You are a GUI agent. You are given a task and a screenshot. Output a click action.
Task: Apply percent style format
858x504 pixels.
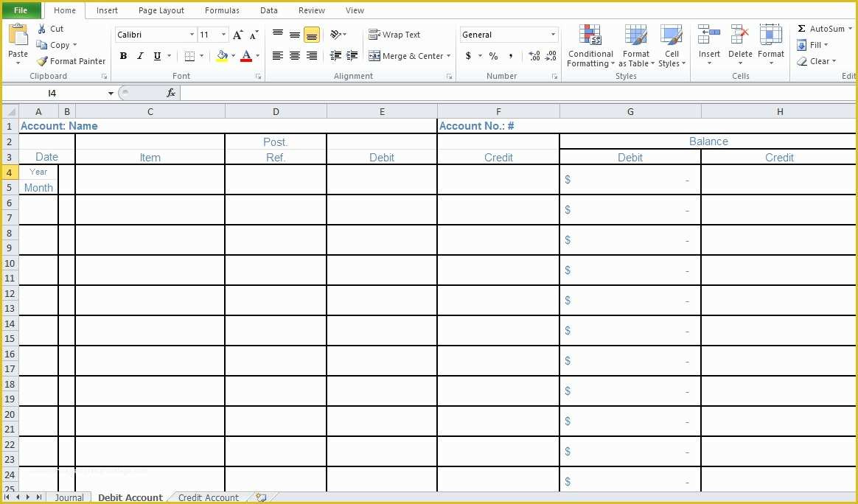(494, 56)
